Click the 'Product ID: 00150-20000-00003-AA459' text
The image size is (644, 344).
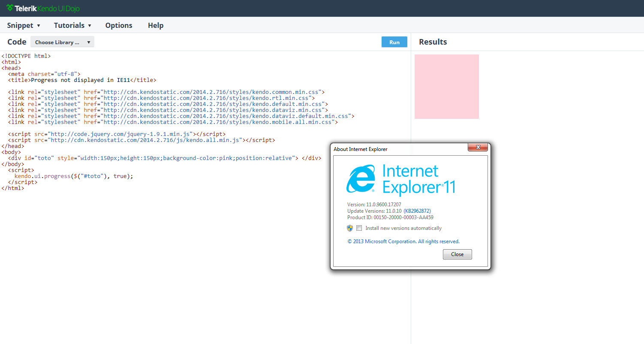point(390,217)
